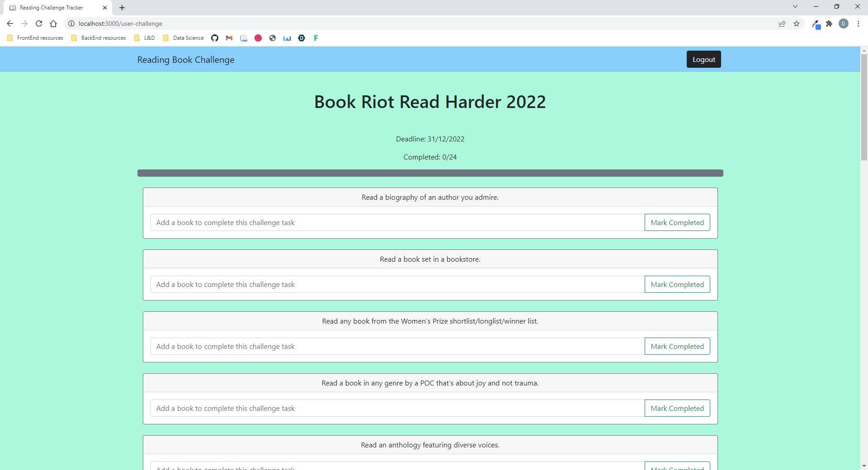Screen dimensions: 868x470
Task: Restore down the Chrome window
Action: pyautogui.click(x=837, y=6)
